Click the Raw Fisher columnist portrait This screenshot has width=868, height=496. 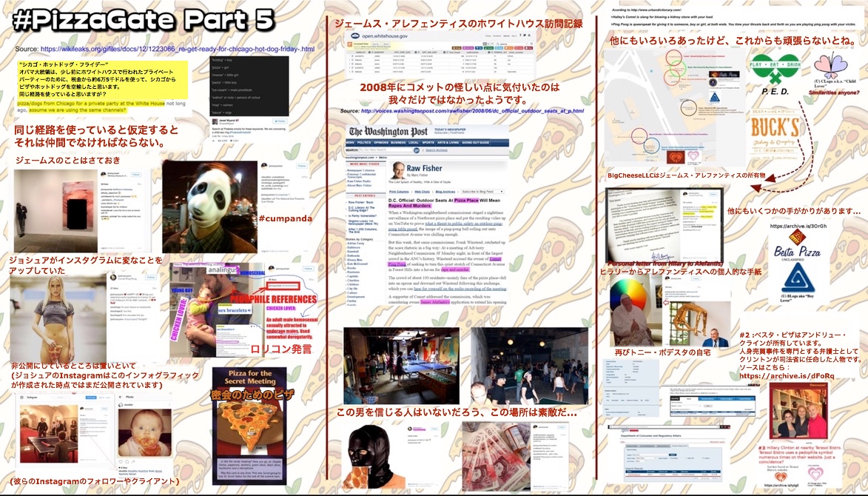(x=397, y=170)
